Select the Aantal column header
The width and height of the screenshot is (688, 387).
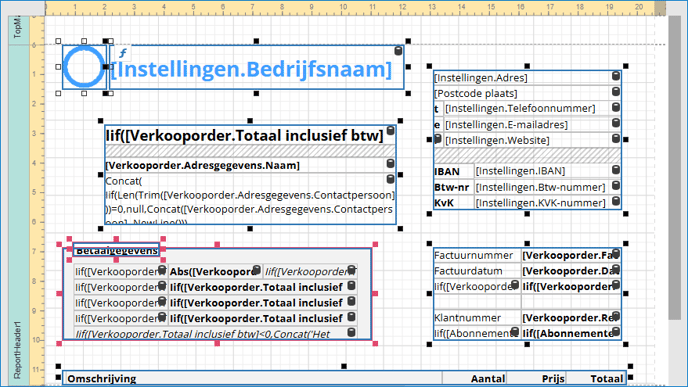[x=474, y=378]
